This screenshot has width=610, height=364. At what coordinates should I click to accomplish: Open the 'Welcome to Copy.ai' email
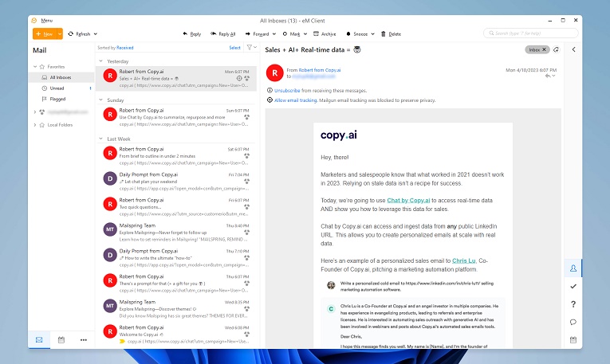coord(176,335)
